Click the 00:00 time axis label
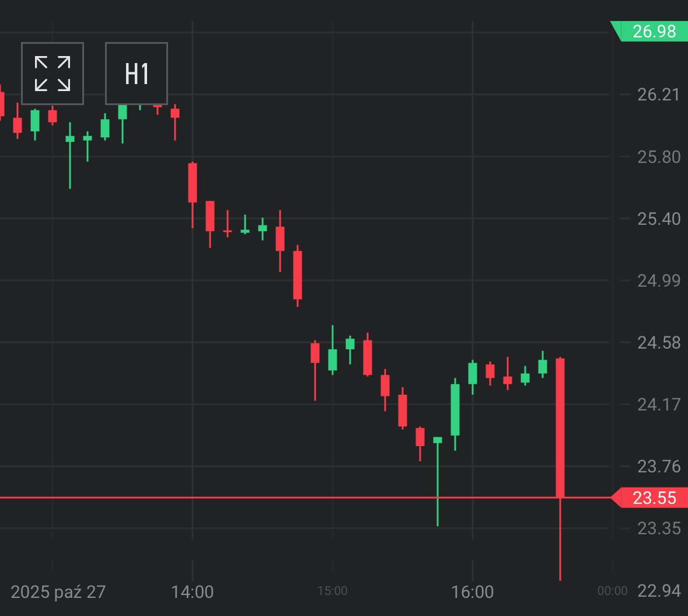This screenshot has height=616, width=688. (x=613, y=591)
